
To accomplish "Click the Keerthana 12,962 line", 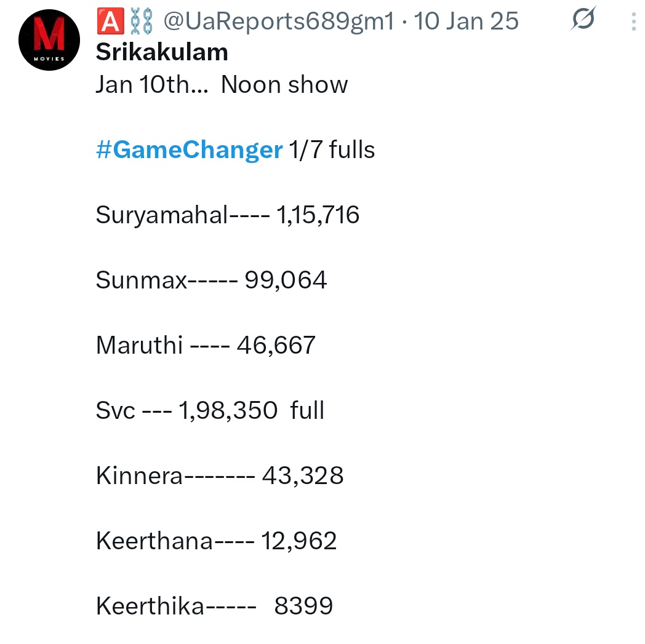I will coord(217,541).
